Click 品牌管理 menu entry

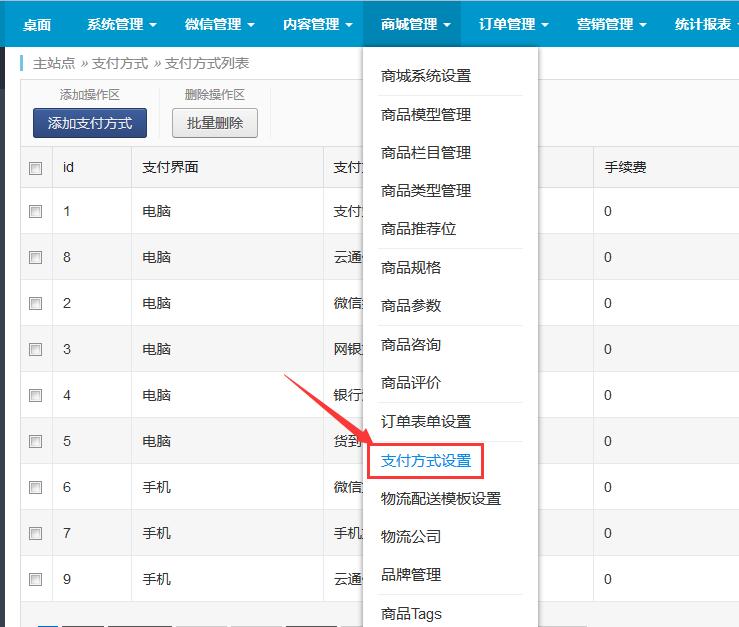pos(411,575)
